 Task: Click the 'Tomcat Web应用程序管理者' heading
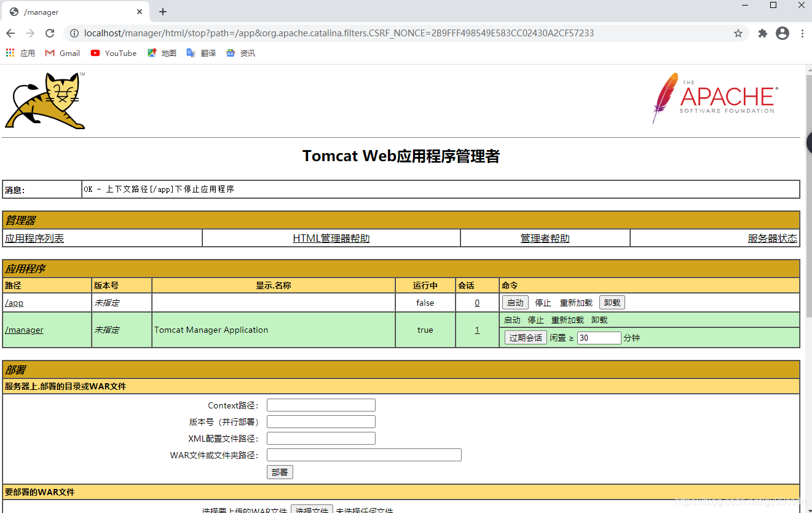pyautogui.click(x=401, y=156)
